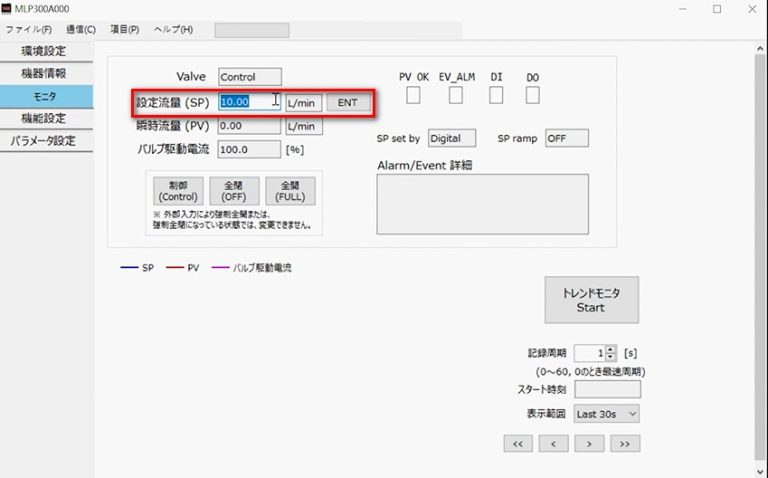Open the 表示範囲 Last 30s dropdown
Screen dimensions: 768x478
coord(607,413)
